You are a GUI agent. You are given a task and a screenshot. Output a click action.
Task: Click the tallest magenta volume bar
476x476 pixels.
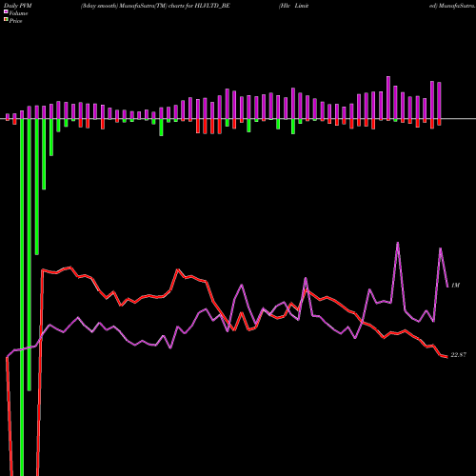click(x=388, y=98)
